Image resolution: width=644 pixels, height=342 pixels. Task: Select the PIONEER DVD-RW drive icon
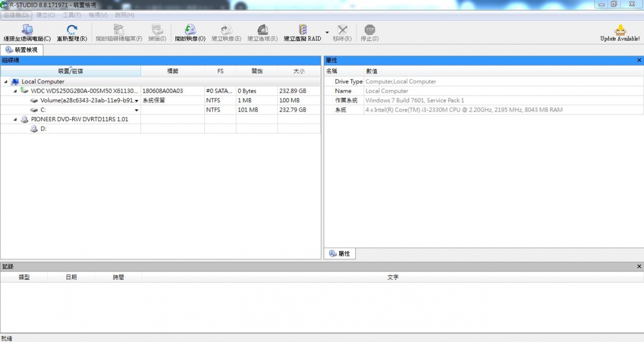point(24,119)
